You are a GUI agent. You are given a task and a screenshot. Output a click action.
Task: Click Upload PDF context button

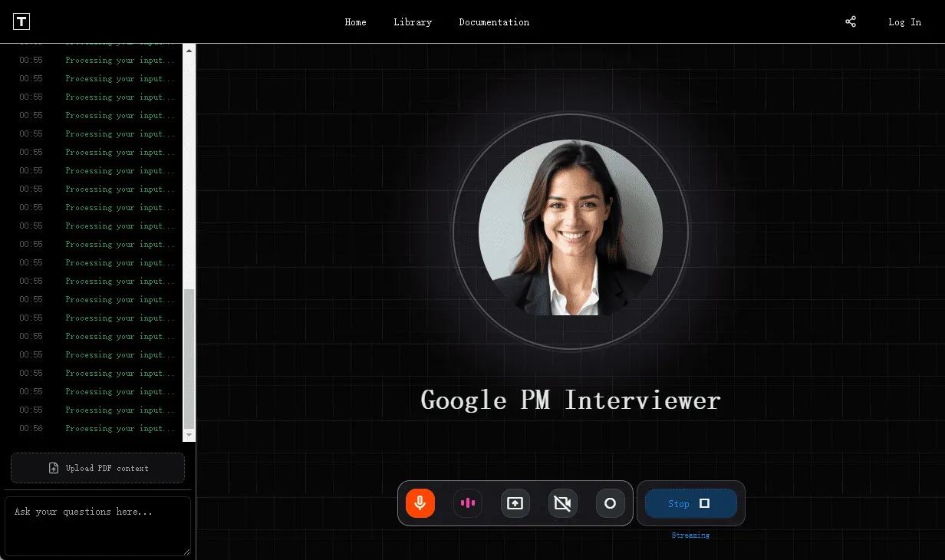point(97,468)
